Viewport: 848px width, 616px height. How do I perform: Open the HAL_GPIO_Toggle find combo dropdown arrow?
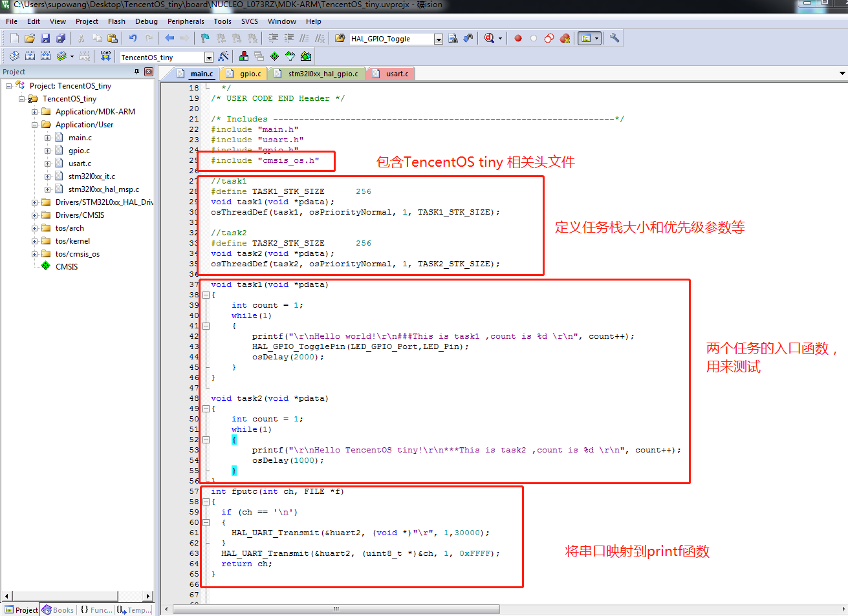click(438, 39)
